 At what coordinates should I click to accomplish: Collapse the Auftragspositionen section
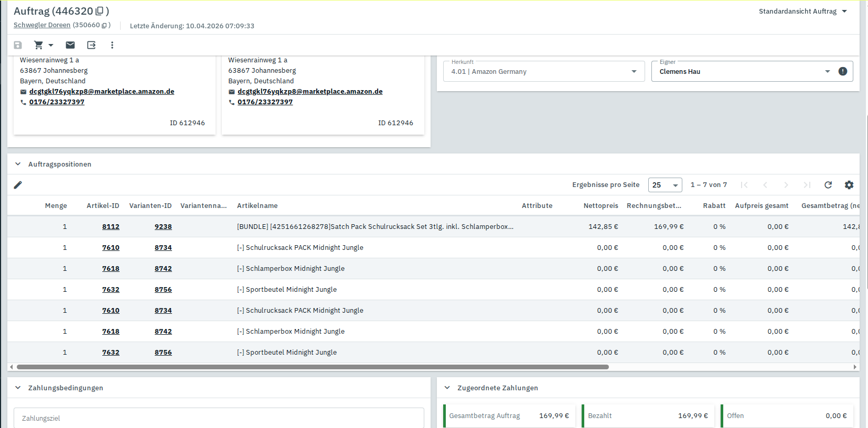[18, 164]
